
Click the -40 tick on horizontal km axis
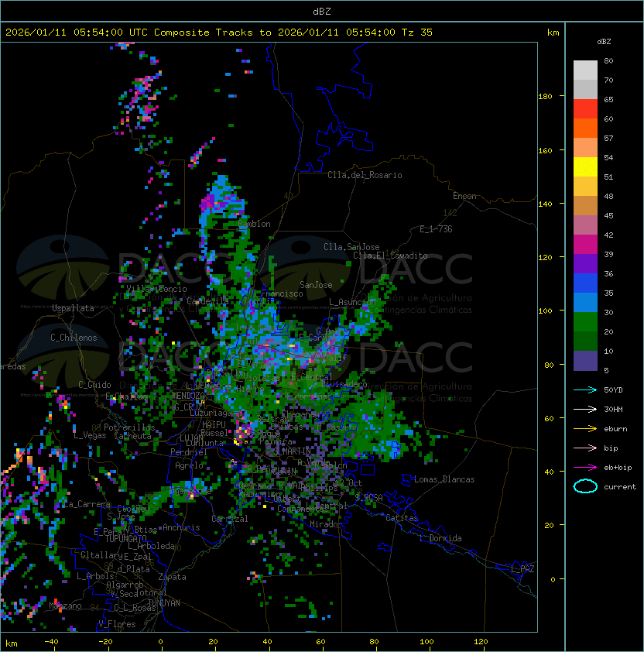[51, 642]
